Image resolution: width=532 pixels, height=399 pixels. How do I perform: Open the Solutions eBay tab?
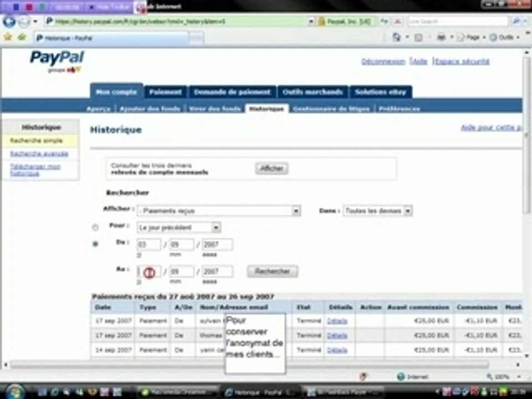tap(380, 92)
